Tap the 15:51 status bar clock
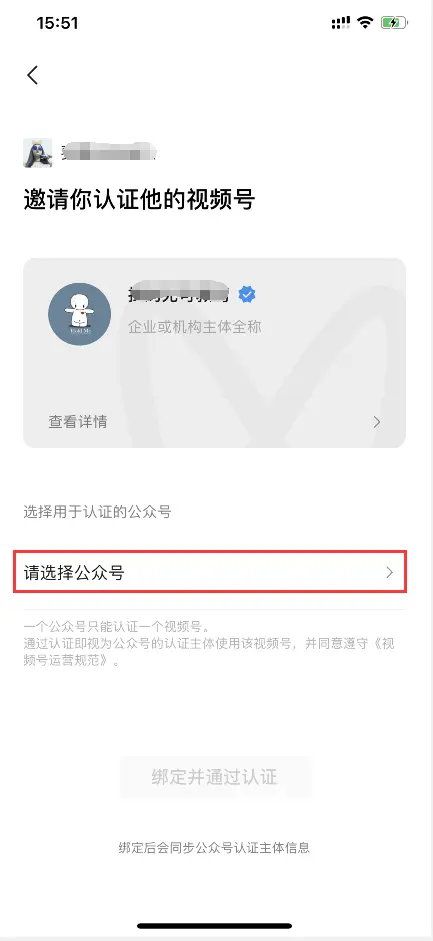This screenshot has height=941, width=433. click(x=58, y=23)
